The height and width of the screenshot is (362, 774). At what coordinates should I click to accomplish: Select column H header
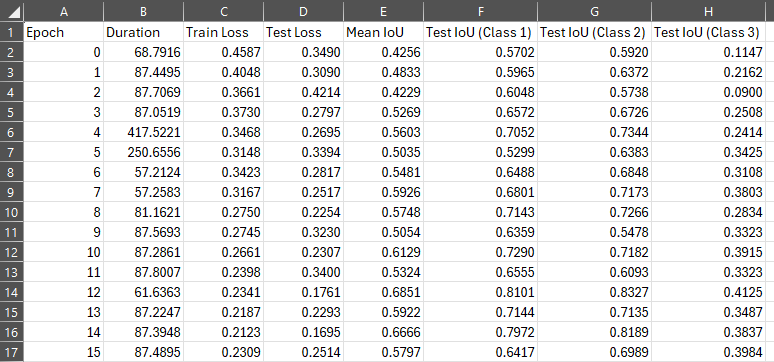tap(708, 12)
